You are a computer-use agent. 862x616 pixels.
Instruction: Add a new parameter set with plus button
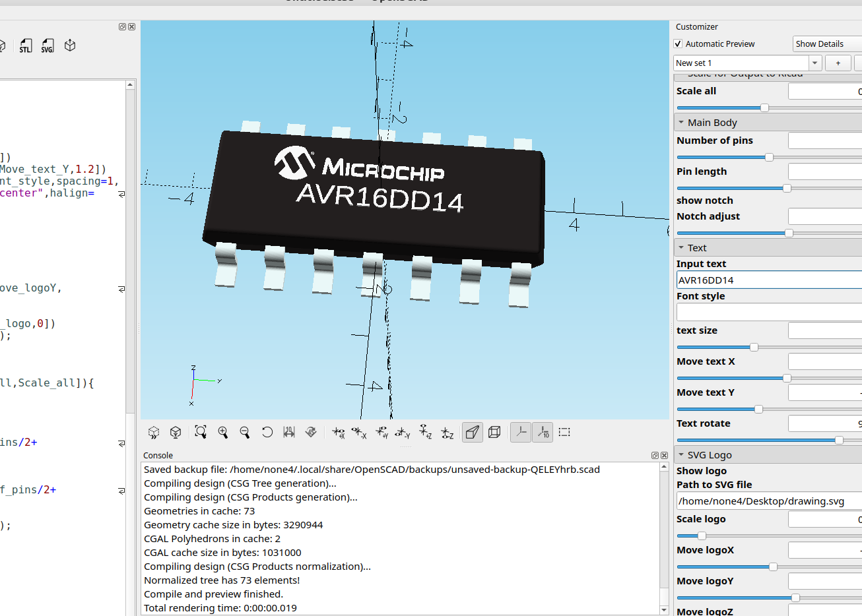click(x=838, y=63)
